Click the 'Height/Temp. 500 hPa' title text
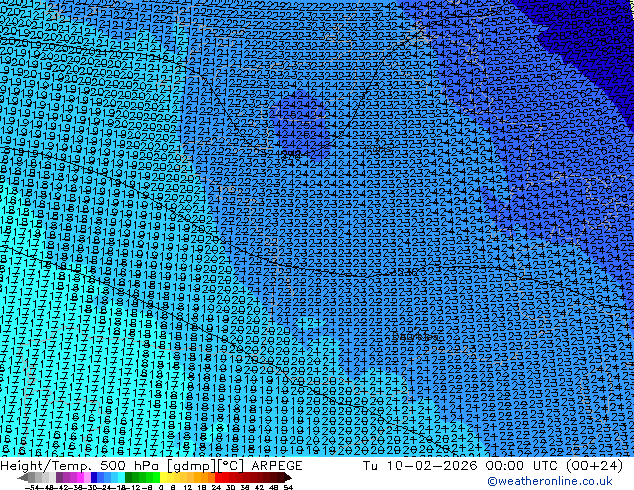This screenshot has height=490, width=634. pyautogui.click(x=80, y=466)
